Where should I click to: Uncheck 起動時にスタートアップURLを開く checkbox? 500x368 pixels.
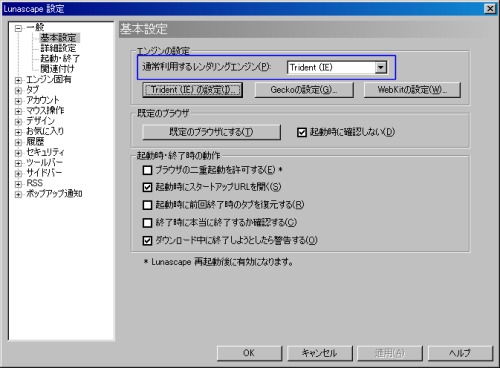pyautogui.click(x=147, y=187)
